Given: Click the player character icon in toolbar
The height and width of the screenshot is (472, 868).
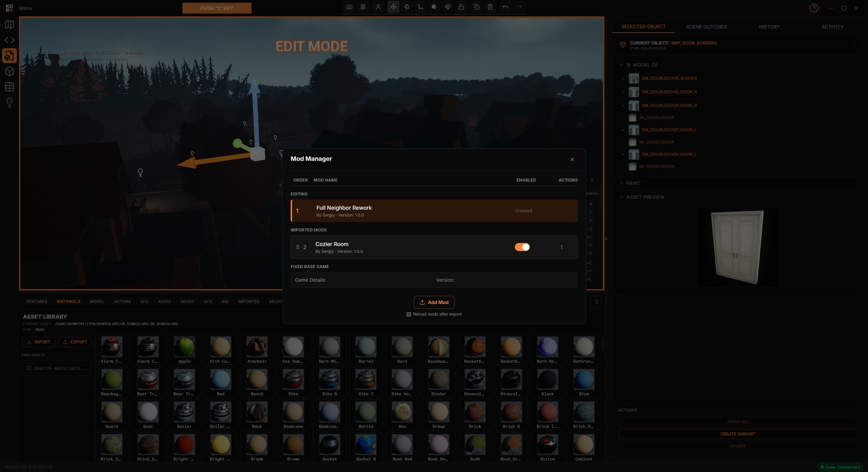Looking at the screenshot, I should [378, 7].
